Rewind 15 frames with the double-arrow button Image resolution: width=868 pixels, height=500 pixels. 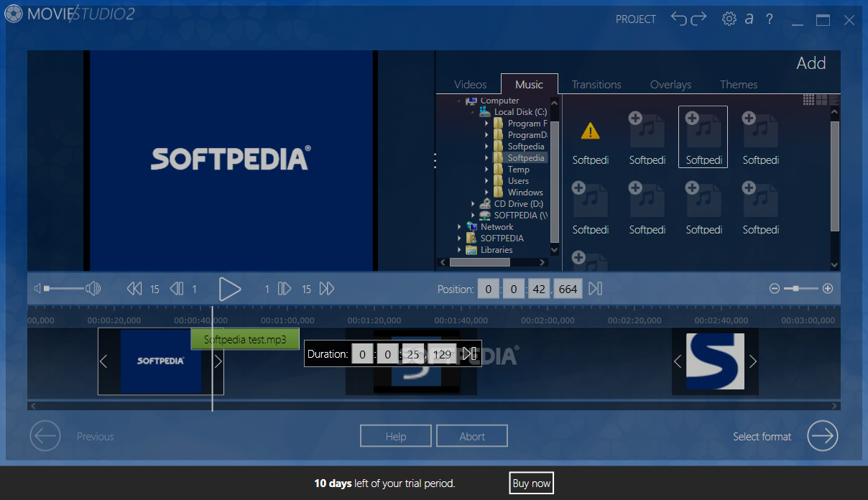coord(134,289)
